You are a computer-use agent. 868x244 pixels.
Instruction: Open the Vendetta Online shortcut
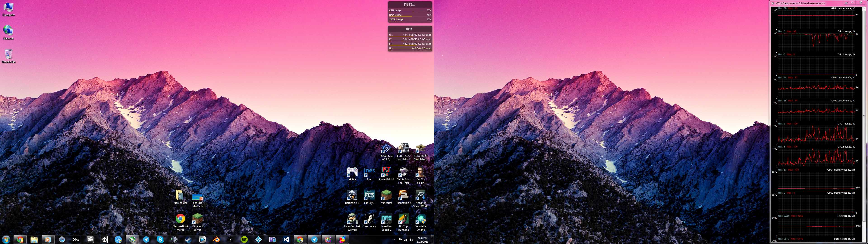pyautogui.click(x=420, y=223)
